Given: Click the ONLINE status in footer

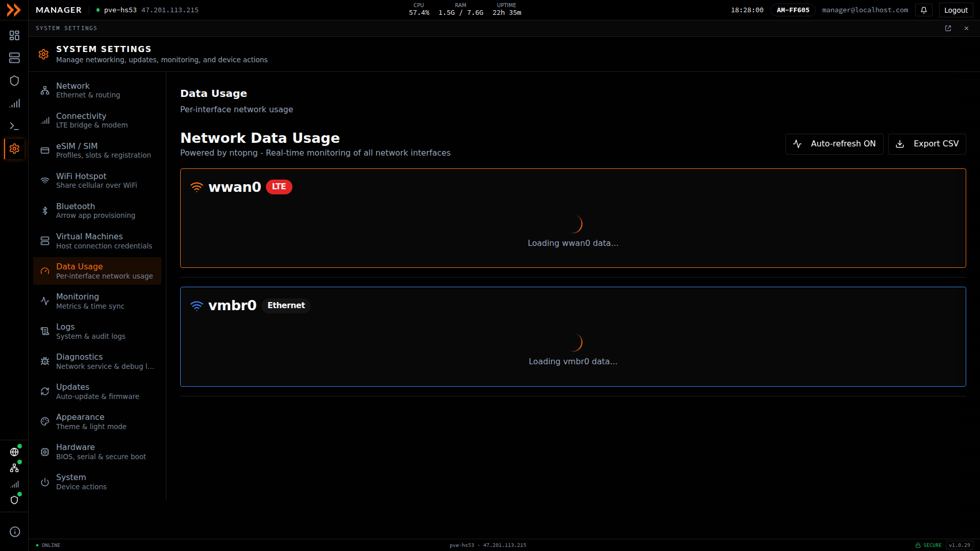Looking at the screenshot, I should 48,545.
